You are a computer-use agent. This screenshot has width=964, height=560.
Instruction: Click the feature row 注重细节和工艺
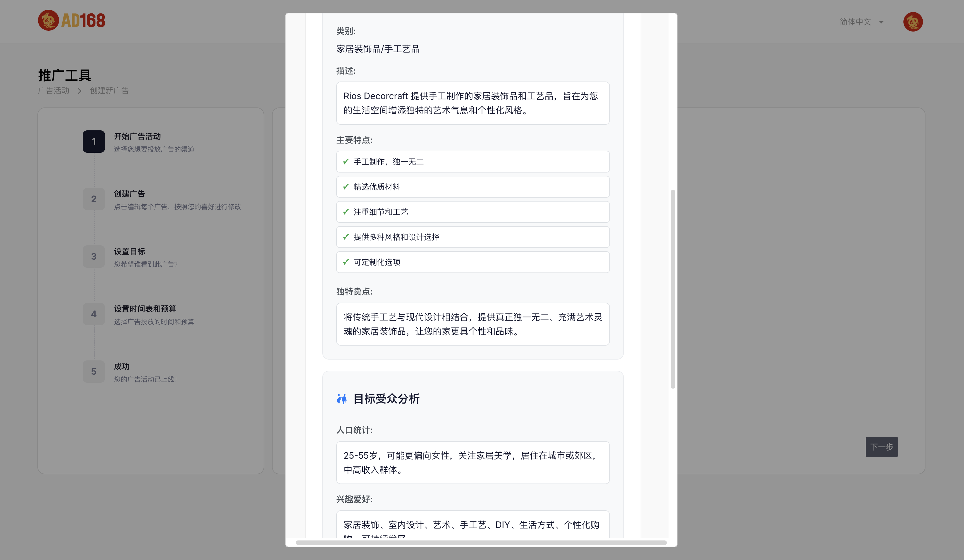tap(473, 212)
